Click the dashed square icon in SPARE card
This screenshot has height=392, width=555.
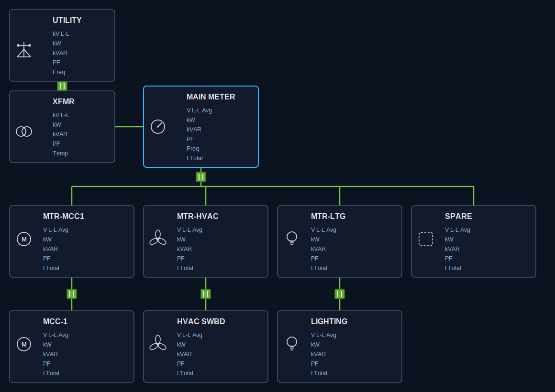pos(426,239)
